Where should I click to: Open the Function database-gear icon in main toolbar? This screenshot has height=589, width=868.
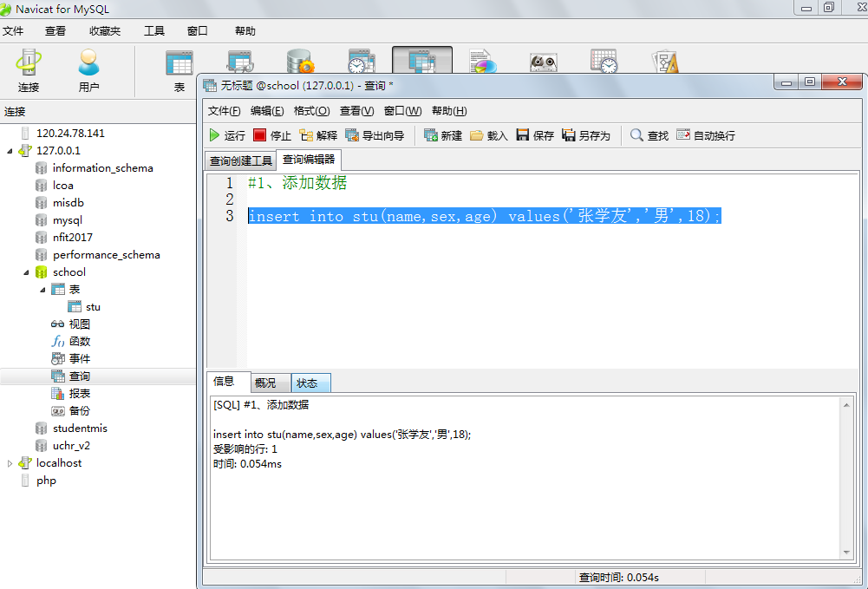pyautogui.click(x=301, y=61)
